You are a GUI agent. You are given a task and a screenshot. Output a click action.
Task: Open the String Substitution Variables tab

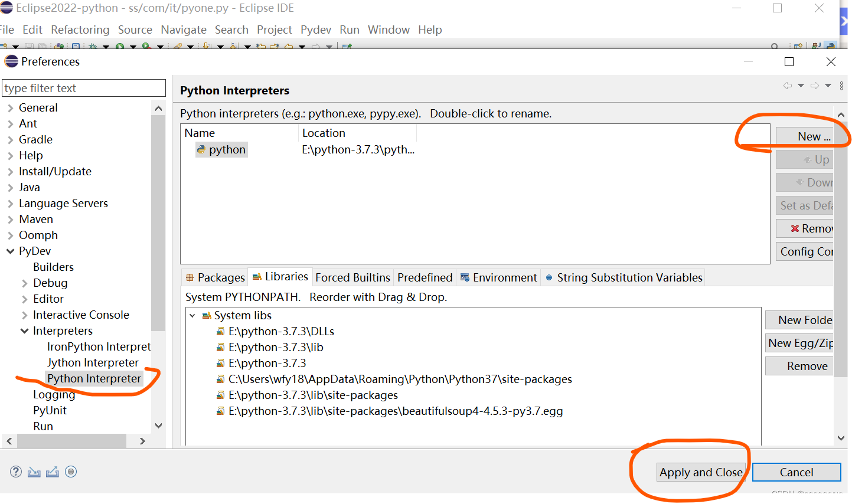click(x=623, y=277)
